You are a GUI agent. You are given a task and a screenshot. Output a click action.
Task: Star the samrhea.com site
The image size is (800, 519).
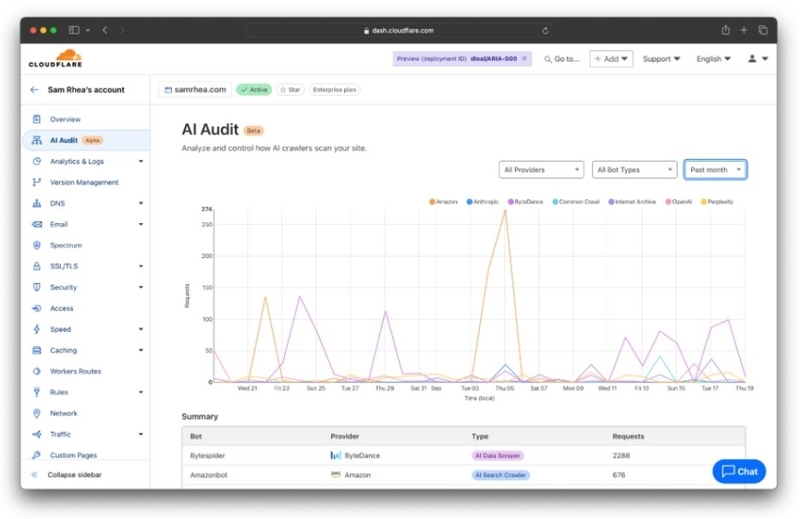[290, 90]
